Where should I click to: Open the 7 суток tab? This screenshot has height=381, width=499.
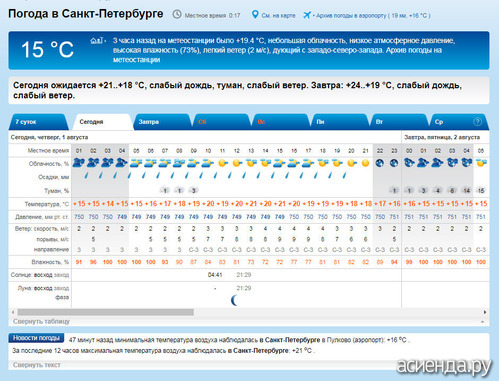tap(38, 122)
